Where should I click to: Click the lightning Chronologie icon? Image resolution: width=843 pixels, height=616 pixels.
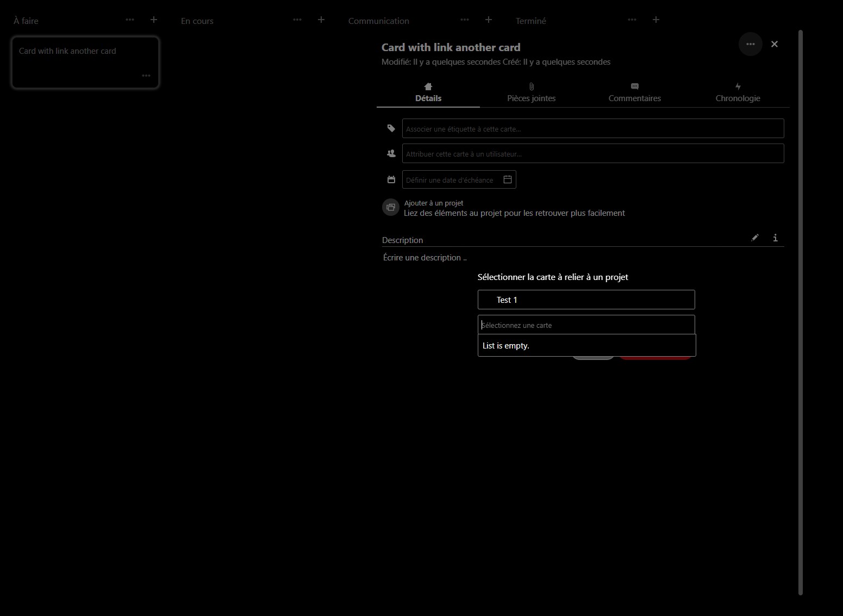[x=738, y=86]
